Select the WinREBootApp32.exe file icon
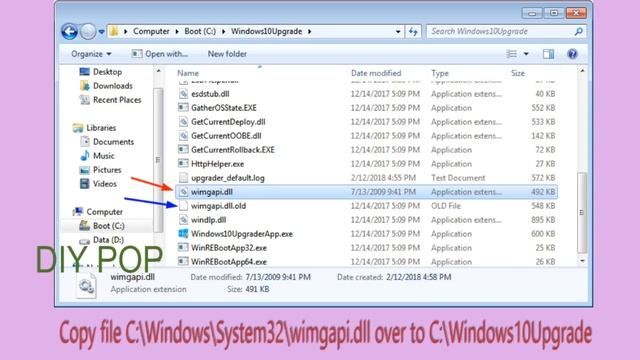 [x=184, y=248]
